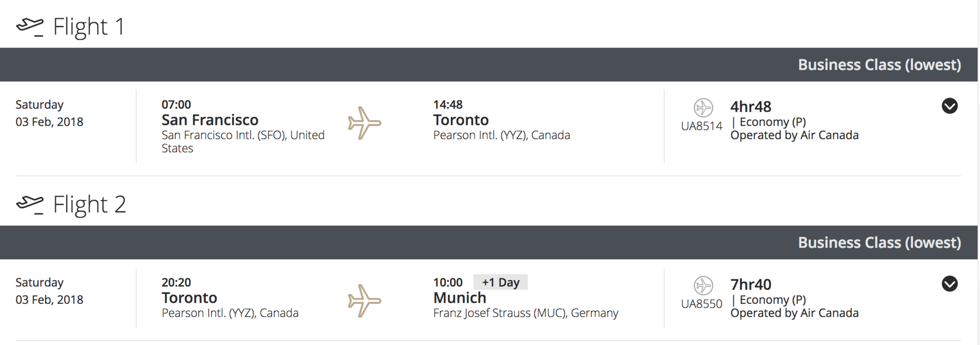Viewport: 980px width, 345px height.
Task: Click flight number UA8514
Action: (x=702, y=126)
